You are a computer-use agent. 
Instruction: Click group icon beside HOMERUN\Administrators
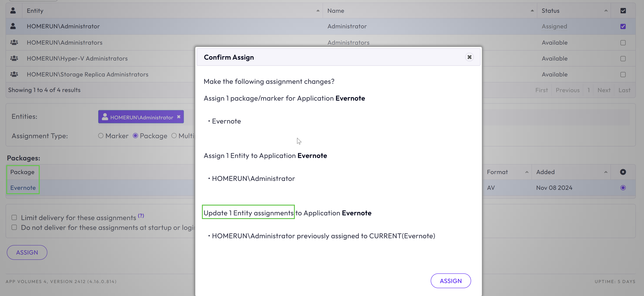[14, 42]
